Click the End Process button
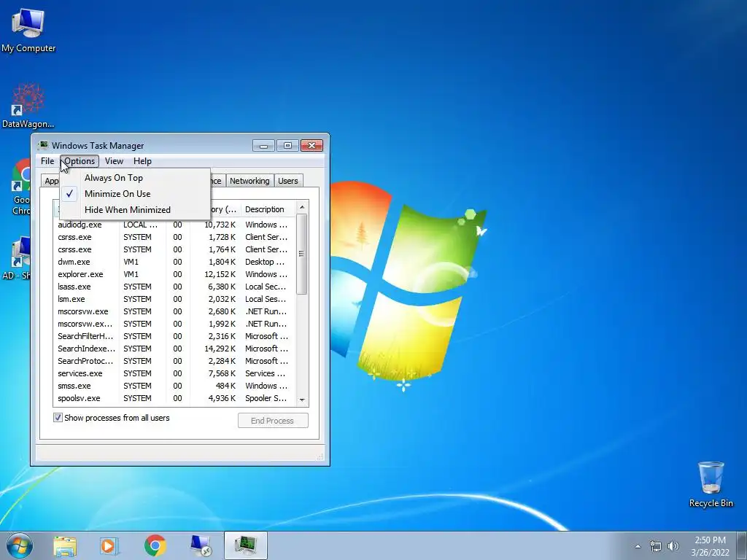Image resolution: width=747 pixels, height=560 pixels. click(273, 421)
